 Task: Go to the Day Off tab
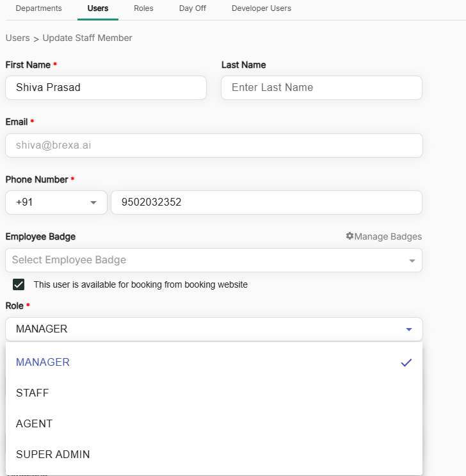tap(192, 8)
